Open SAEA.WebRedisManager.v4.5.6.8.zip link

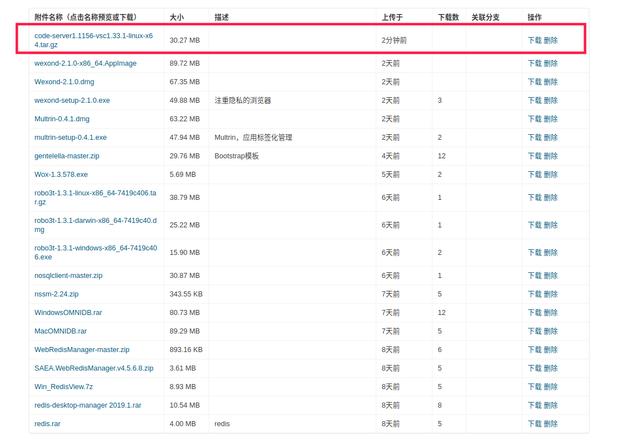94,368
